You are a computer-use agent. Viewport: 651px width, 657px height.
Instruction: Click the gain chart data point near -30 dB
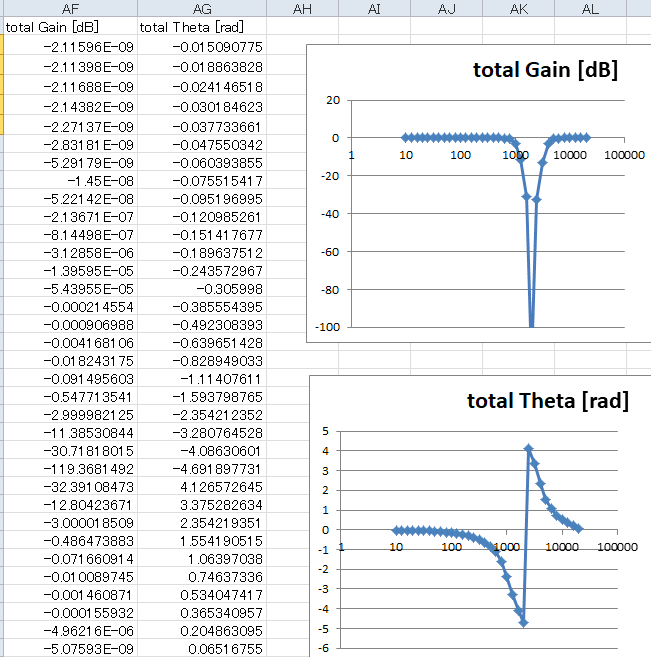pyautogui.click(x=527, y=197)
